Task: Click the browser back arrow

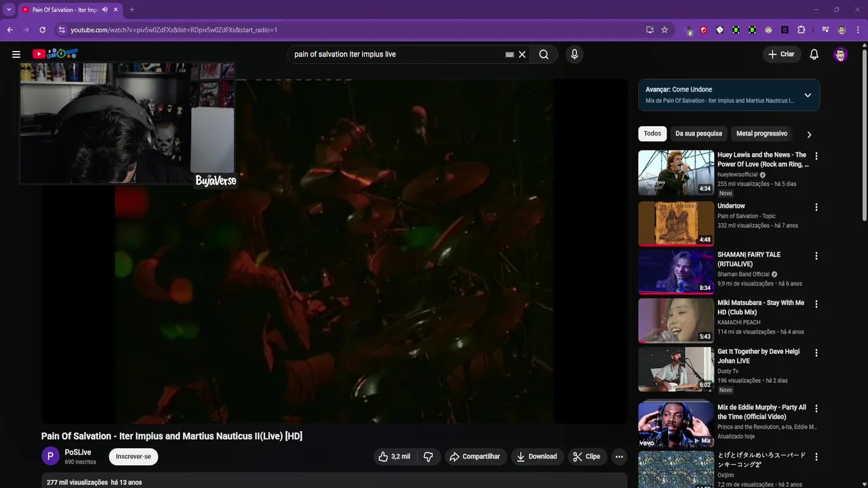Action: click(10, 30)
